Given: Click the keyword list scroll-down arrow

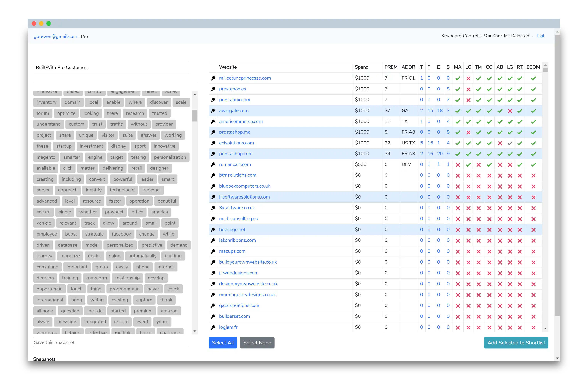Looking at the screenshot, I should click(x=195, y=331).
